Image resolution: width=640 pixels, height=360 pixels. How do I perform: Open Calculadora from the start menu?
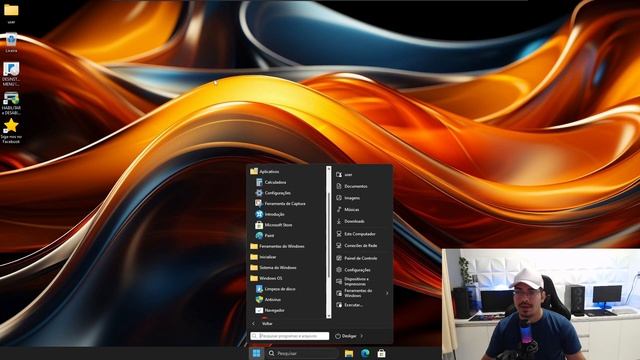click(271, 182)
